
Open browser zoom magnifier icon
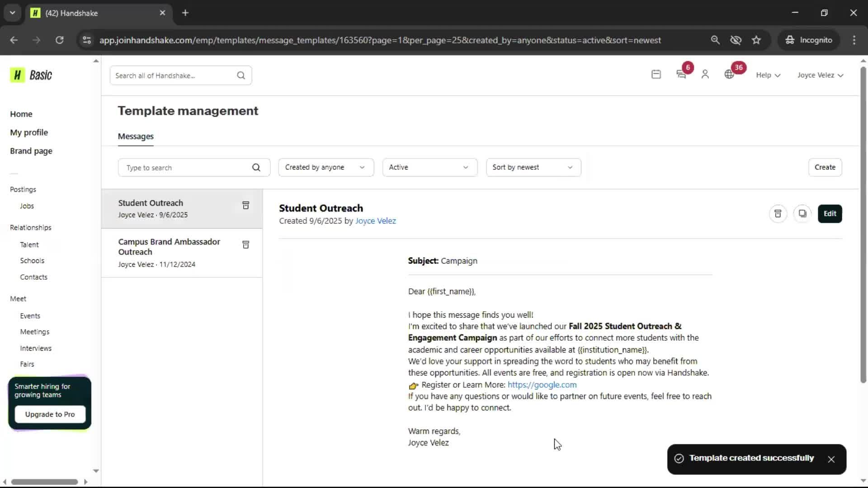pos(715,40)
